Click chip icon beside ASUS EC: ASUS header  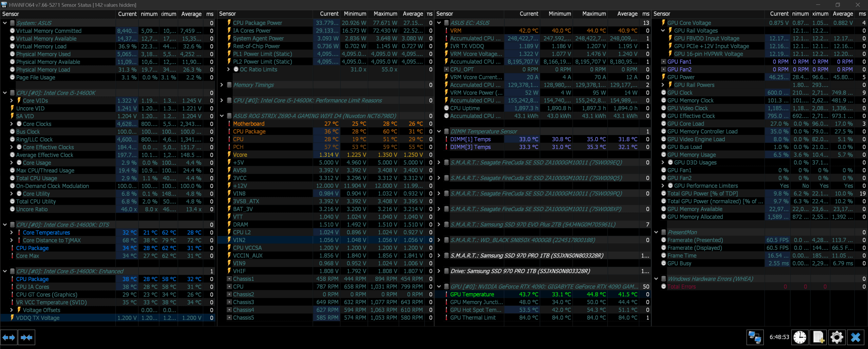[446, 23]
